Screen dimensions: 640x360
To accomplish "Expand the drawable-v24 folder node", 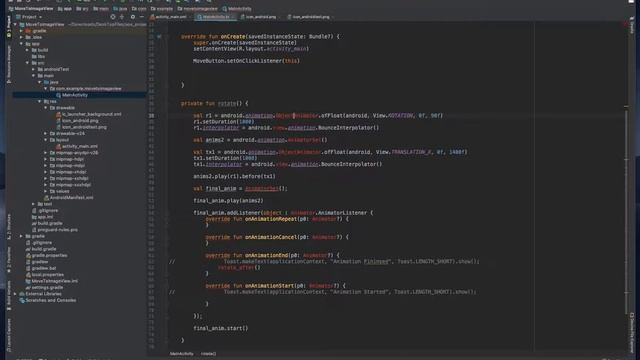I will coord(46,133).
